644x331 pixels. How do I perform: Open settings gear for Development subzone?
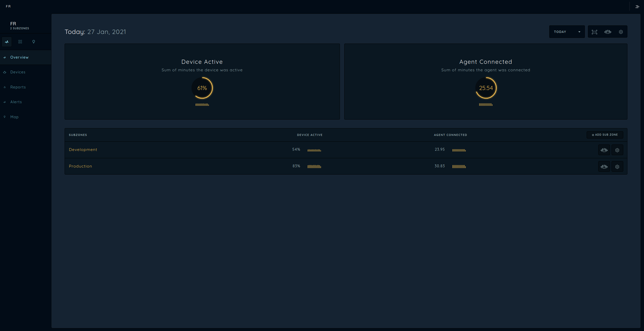pos(617,150)
